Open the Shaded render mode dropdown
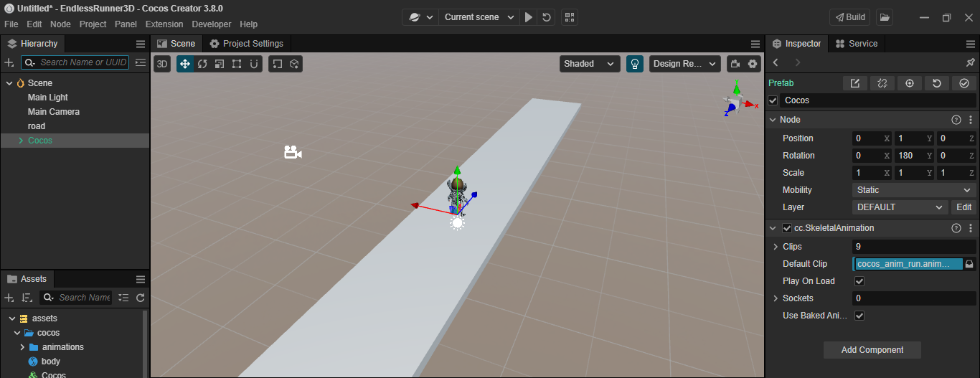980x378 pixels. coord(590,64)
